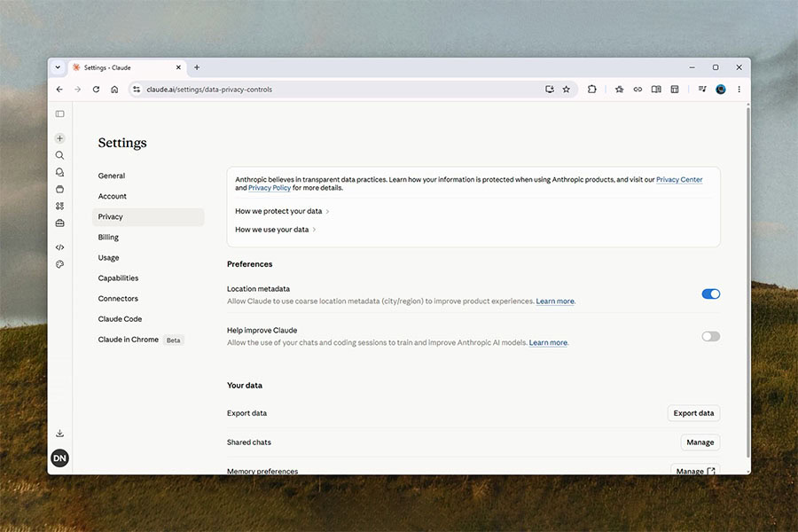Open Artifacts grid icon in sidebar
The height and width of the screenshot is (532, 798).
coord(59,207)
